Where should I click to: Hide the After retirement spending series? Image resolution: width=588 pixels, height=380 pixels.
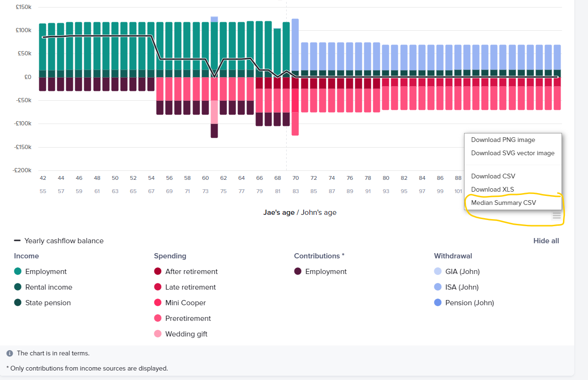click(x=191, y=272)
